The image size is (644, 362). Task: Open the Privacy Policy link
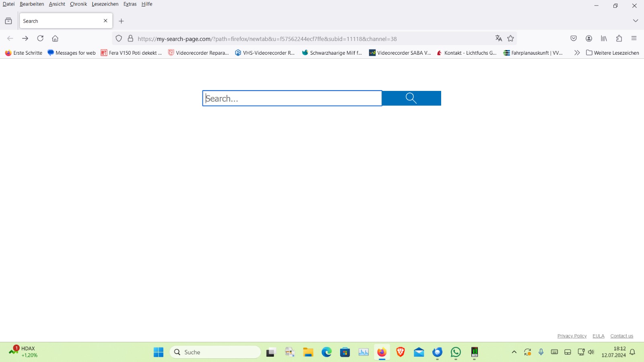(572, 336)
